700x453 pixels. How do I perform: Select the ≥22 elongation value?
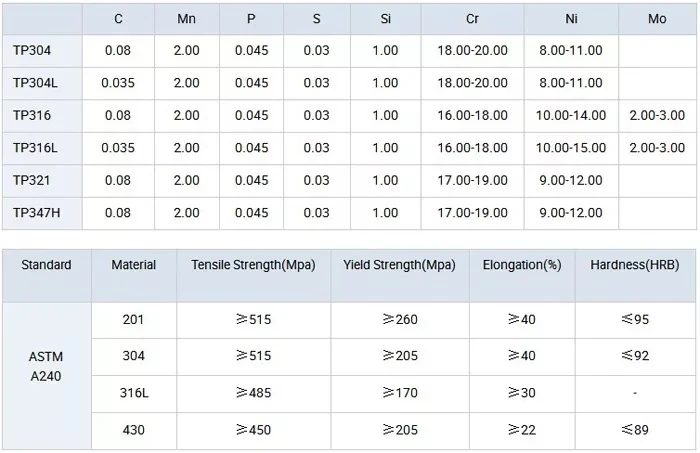tap(521, 430)
